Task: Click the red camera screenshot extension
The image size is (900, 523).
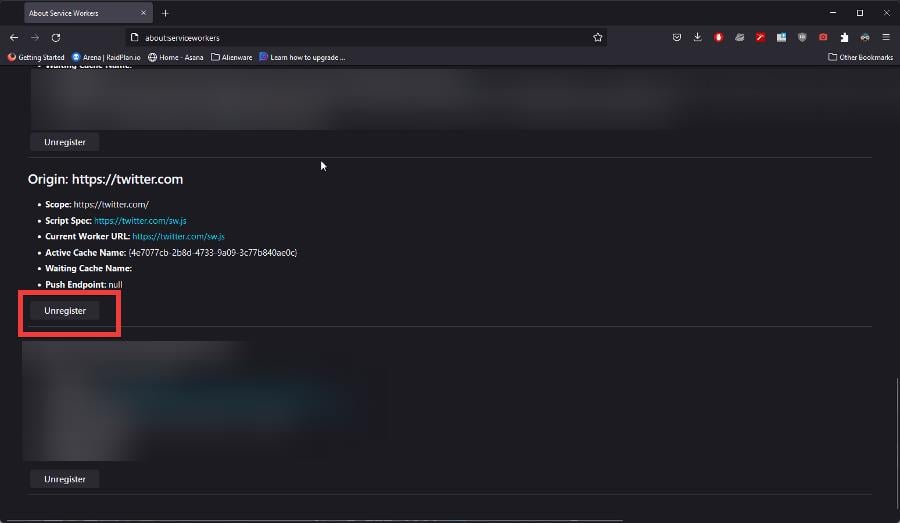Action: tap(823, 37)
